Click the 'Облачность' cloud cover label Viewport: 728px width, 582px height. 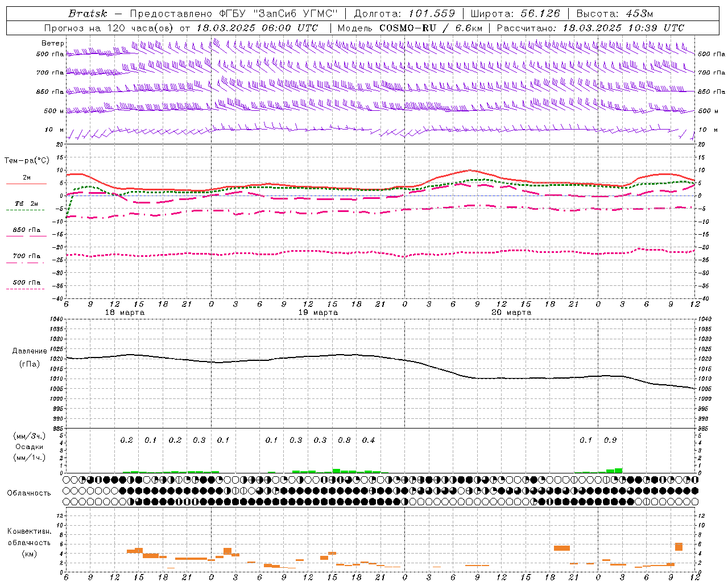(29, 493)
